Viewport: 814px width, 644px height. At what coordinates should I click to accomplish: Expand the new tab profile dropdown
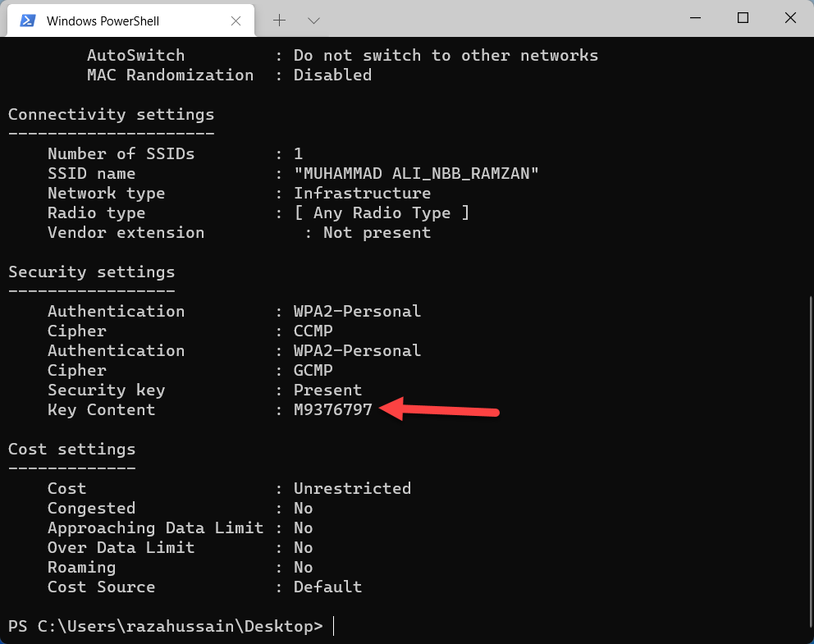tap(313, 20)
